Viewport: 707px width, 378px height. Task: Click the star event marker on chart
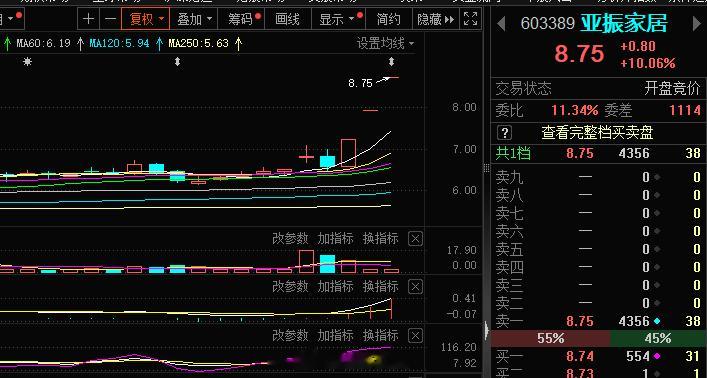tap(28, 62)
